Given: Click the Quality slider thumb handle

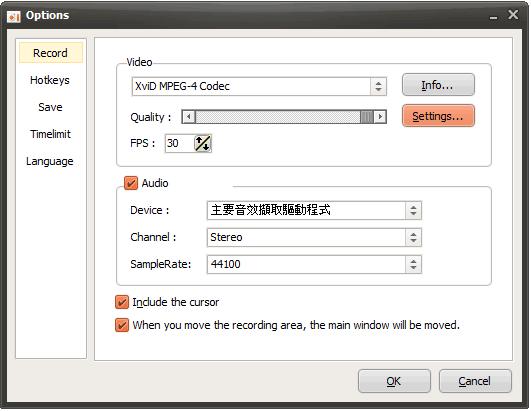Looking at the screenshot, I should 367,117.
